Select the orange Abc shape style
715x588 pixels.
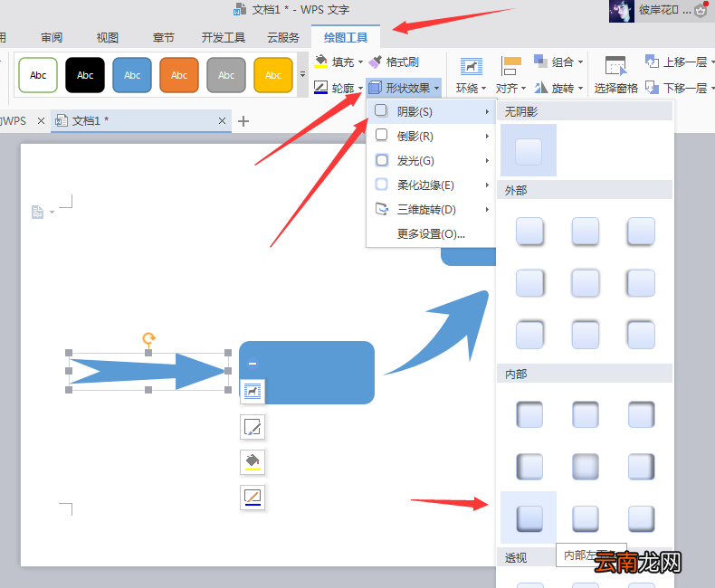pos(179,75)
